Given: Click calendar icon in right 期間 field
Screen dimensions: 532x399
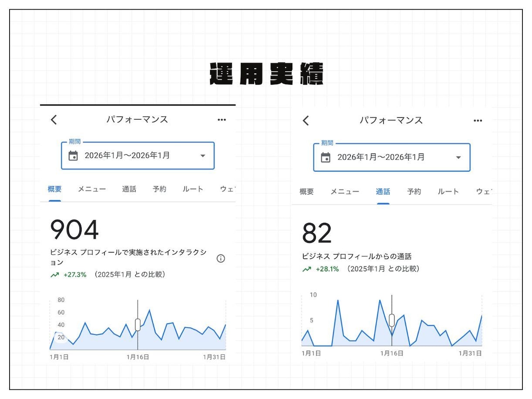Looking at the screenshot, I should [x=326, y=157].
